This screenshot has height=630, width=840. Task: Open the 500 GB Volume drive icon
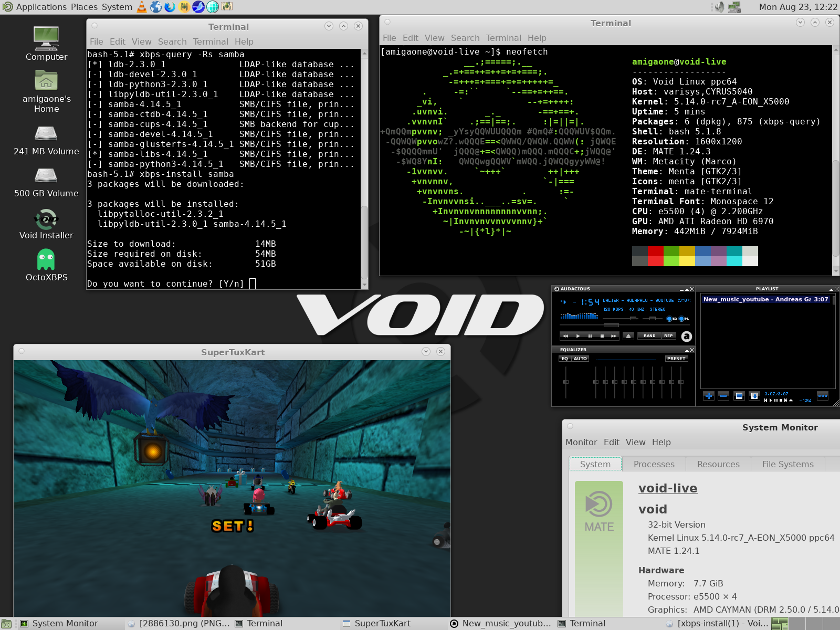[x=46, y=182]
